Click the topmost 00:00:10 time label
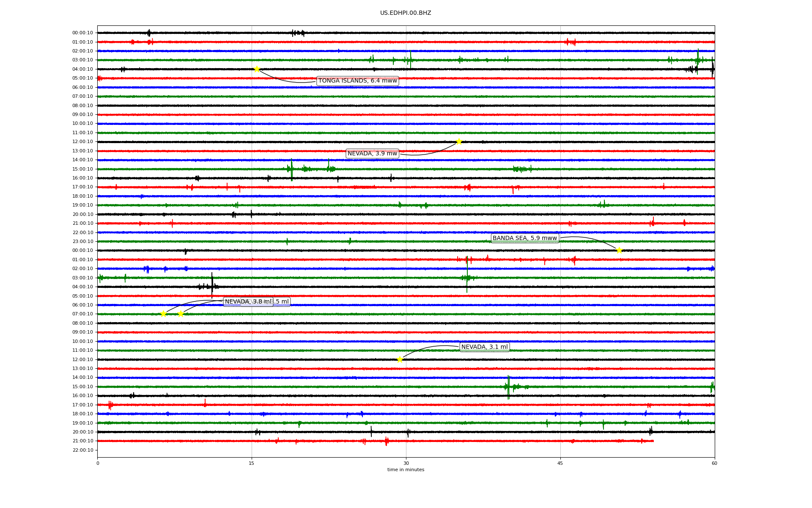Image resolution: width=812 pixels, height=508 pixels. tap(82, 33)
